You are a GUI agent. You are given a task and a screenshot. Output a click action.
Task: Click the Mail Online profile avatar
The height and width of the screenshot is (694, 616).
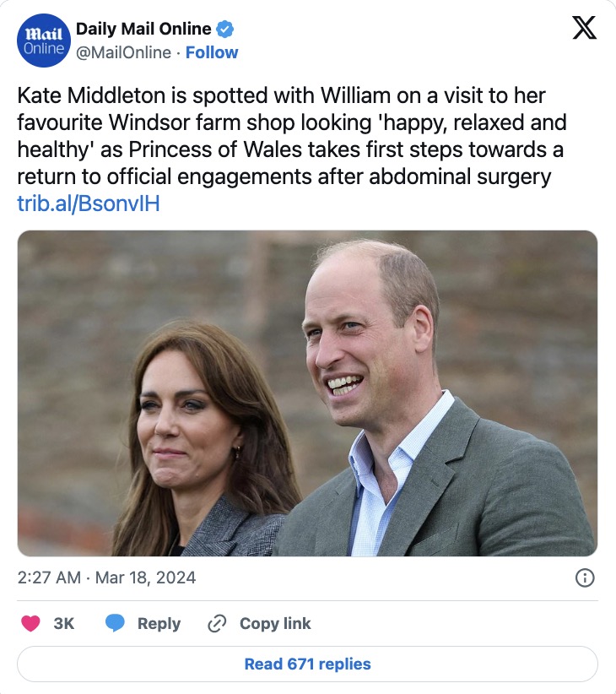(x=41, y=41)
